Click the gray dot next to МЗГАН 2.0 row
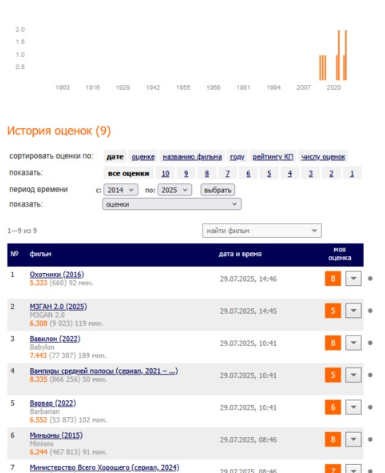Screen dimensions: 385x473 click(370, 311)
